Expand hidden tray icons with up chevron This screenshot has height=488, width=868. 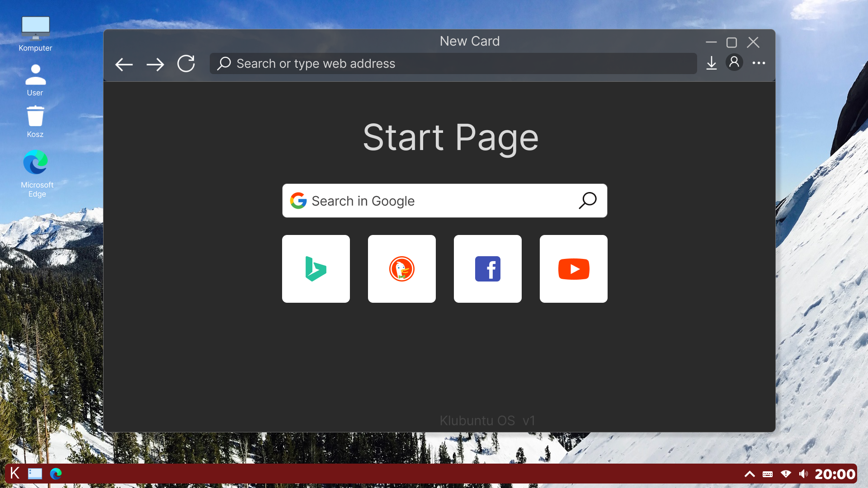pos(750,474)
